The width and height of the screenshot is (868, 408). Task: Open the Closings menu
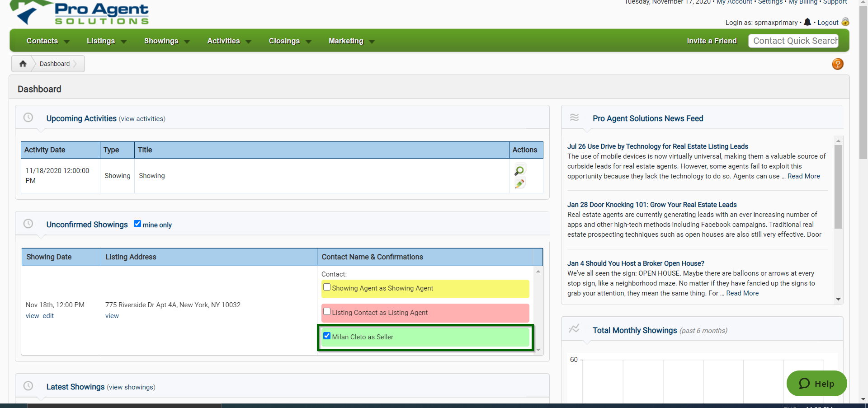[284, 41]
